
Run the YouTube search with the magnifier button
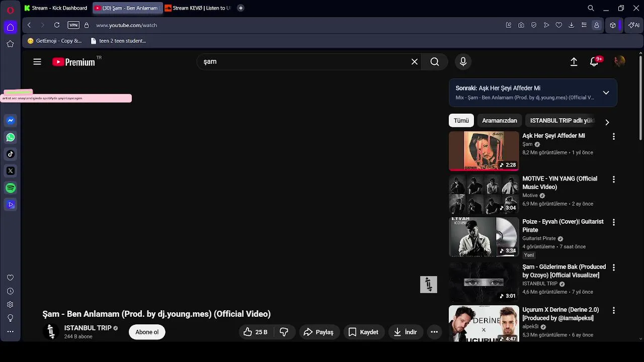click(435, 62)
